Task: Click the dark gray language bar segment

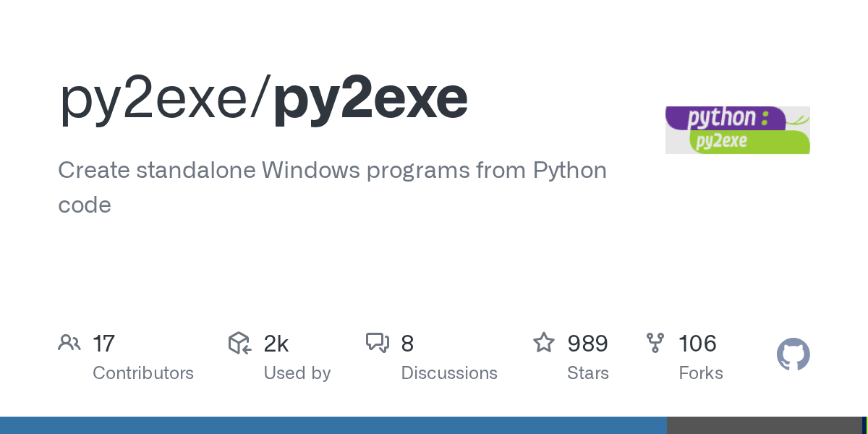Action: 763,425
